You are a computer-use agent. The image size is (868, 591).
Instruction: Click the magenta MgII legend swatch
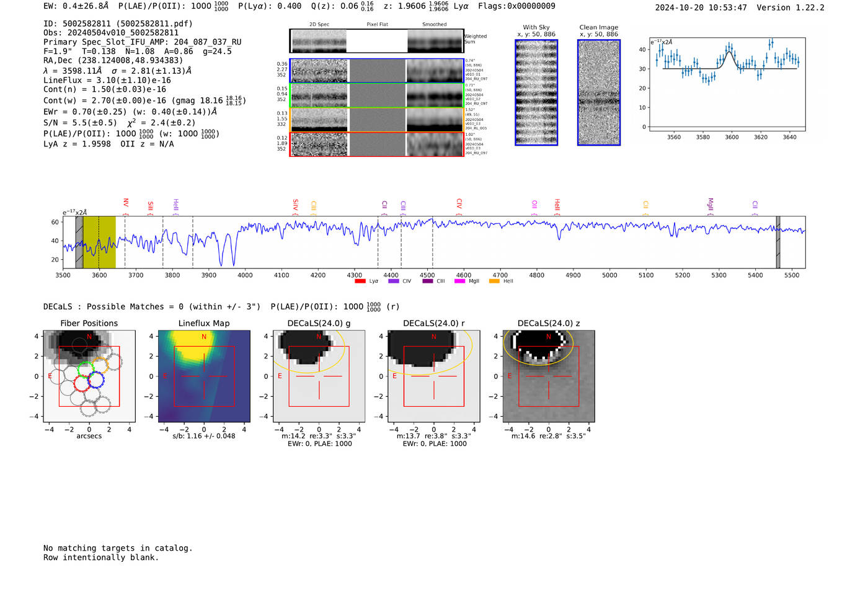coord(459,281)
